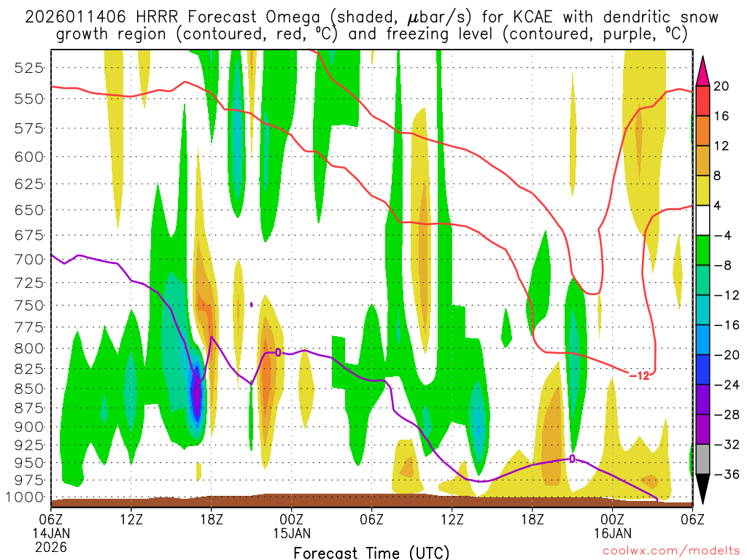Click the red swatch between 16 and 20
Screen dimensions: 747x560
pos(703,101)
